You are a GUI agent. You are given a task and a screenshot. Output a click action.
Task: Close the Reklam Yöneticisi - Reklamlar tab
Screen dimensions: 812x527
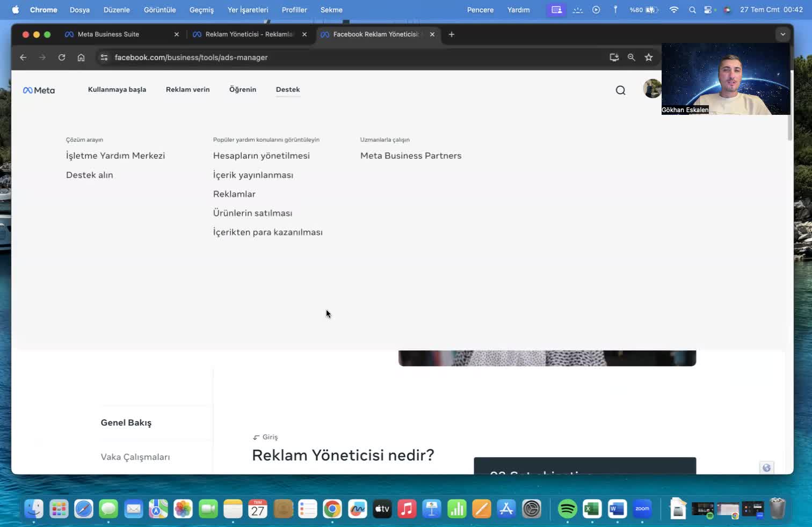[x=305, y=34]
